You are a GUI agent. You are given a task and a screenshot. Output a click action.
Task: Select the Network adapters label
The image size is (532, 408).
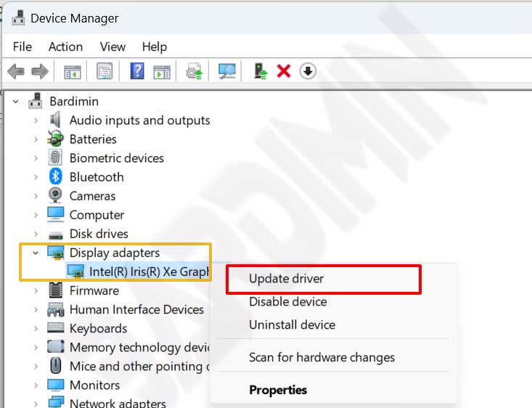[x=118, y=403]
